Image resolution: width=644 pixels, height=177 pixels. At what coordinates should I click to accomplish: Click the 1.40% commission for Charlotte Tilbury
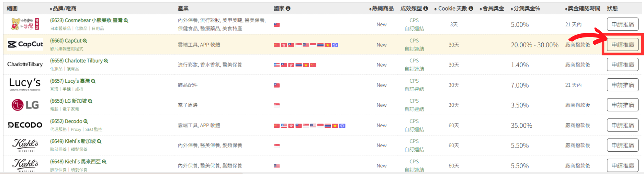coord(520,65)
